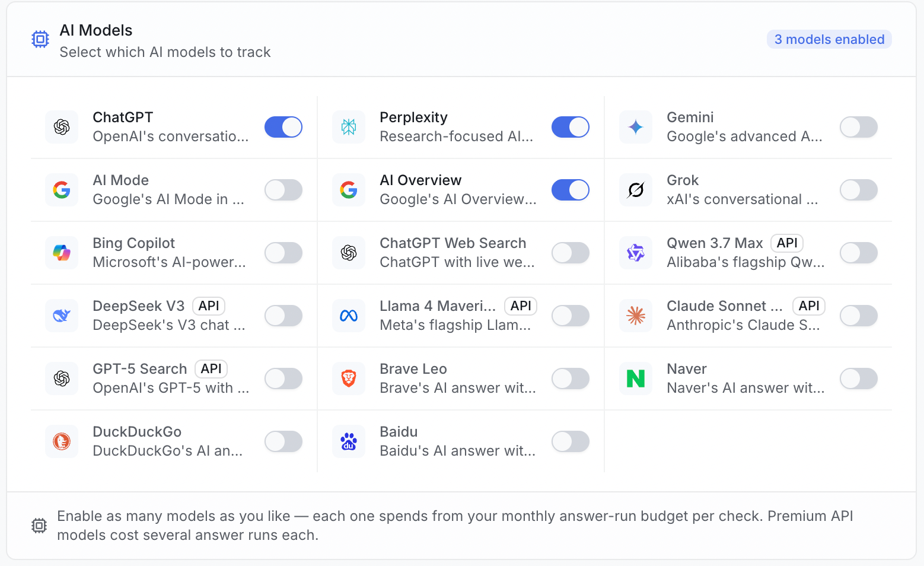The height and width of the screenshot is (566, 924).
Task: Click the 3 models enabled badge
Action: (829, 39)
